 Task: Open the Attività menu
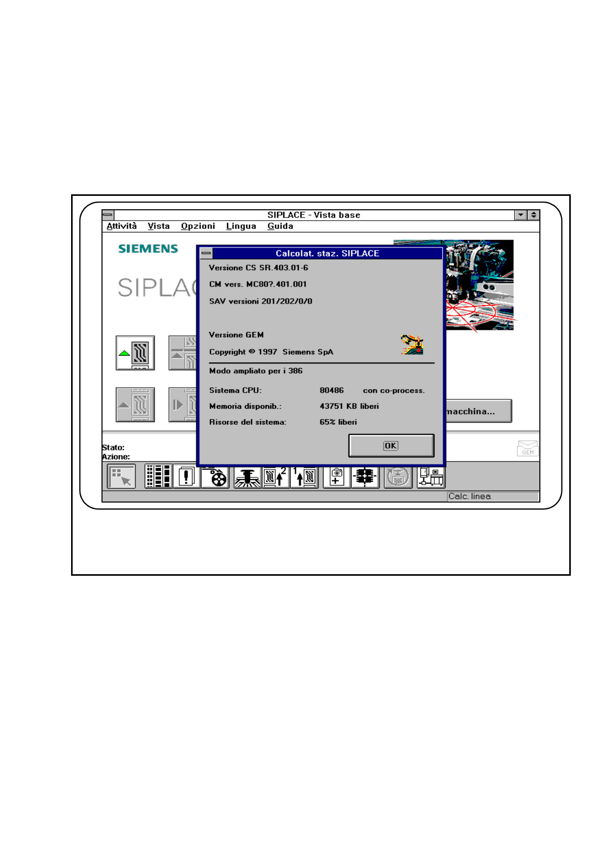(x=122, y=226)
